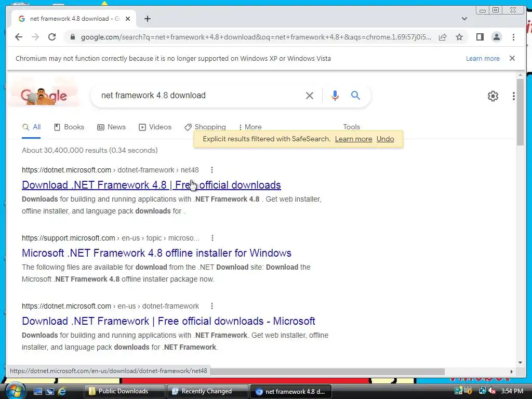Click the vertical scrollbar thumb

tap(520, 112)
